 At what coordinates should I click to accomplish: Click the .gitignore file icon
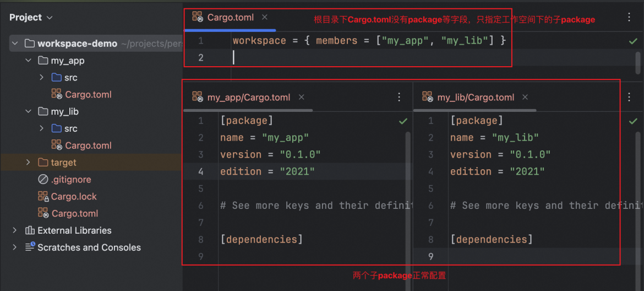[x=43, y=179]
